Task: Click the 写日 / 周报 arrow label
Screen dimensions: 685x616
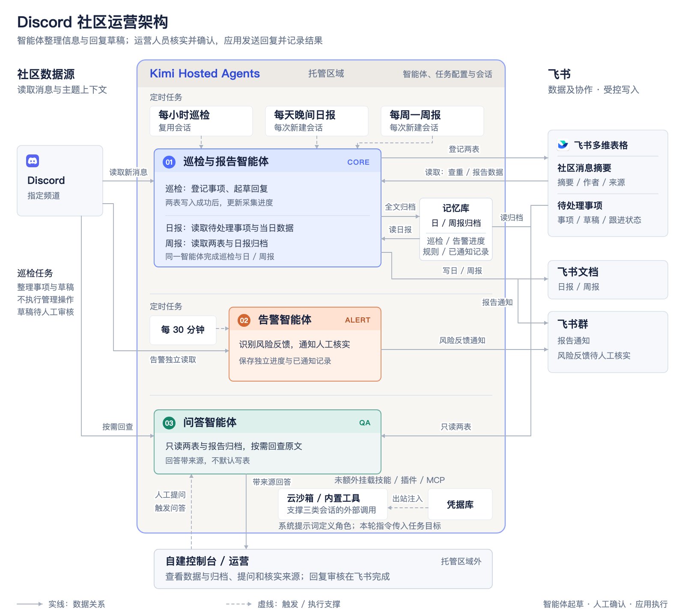Action: (462, 270)
